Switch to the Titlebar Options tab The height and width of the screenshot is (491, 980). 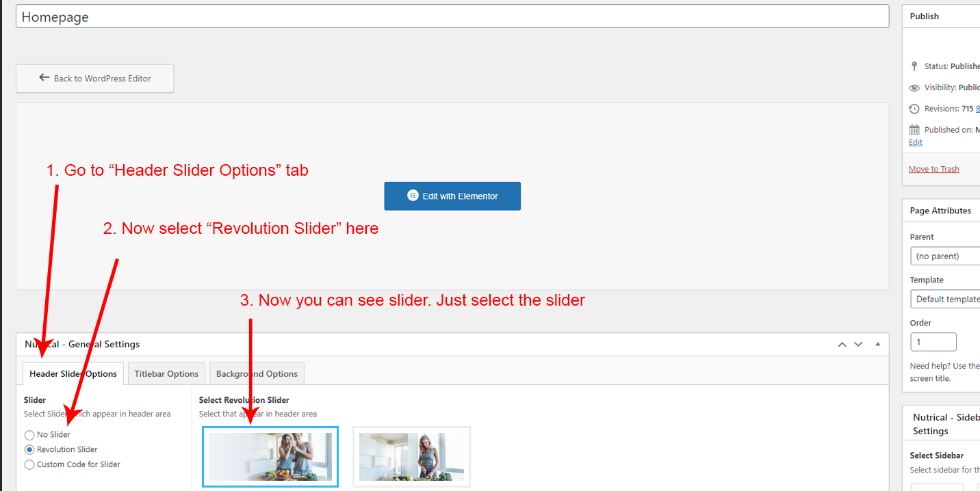(166, 374)
